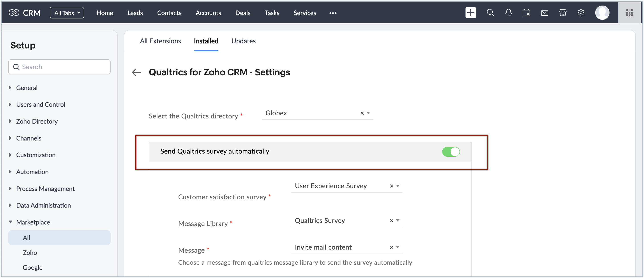The width and height of the screenshot is (644, 278).
Task: Click the back arrow beside Settings title
Action: click(136, 72)
